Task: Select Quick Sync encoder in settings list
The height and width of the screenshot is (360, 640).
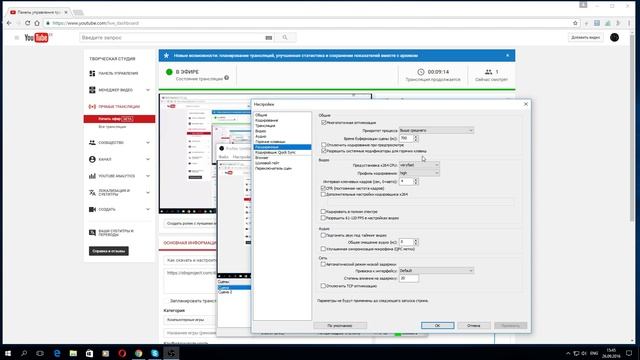Action: [275, 152]
